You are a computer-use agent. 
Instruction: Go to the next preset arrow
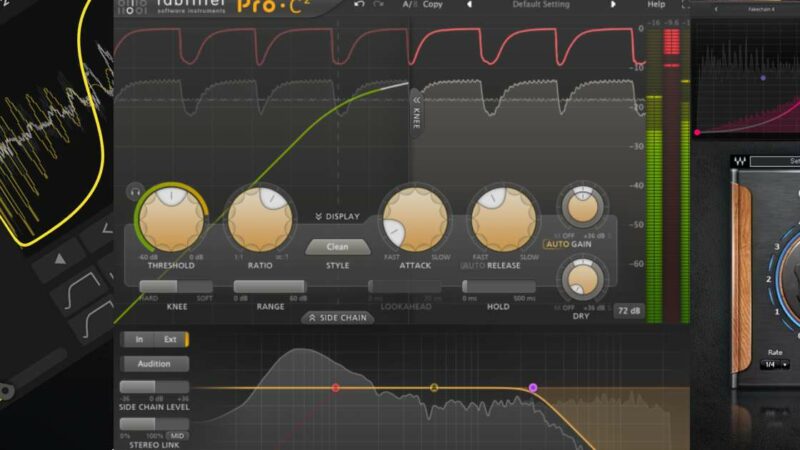tap(613, 4)
